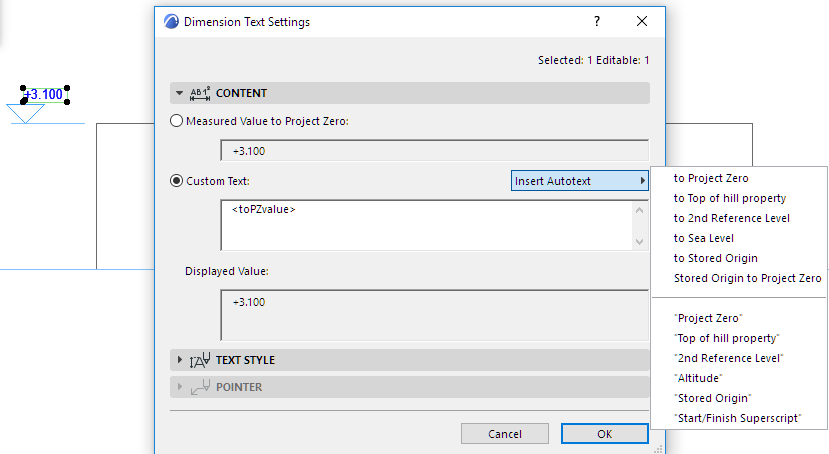The width and height of the screenshot is (829, 454).
Task: Expand the Pointer section
Action: (x=180, y=387)
